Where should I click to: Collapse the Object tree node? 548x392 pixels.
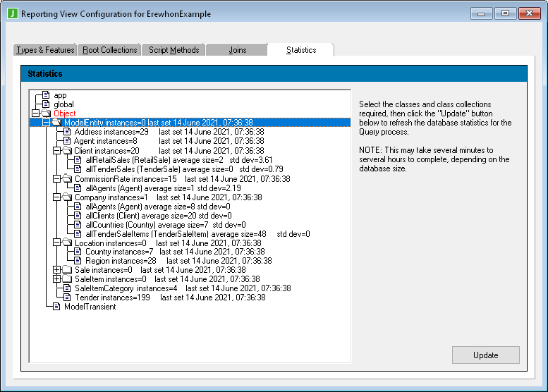click(x=35, y=114)
